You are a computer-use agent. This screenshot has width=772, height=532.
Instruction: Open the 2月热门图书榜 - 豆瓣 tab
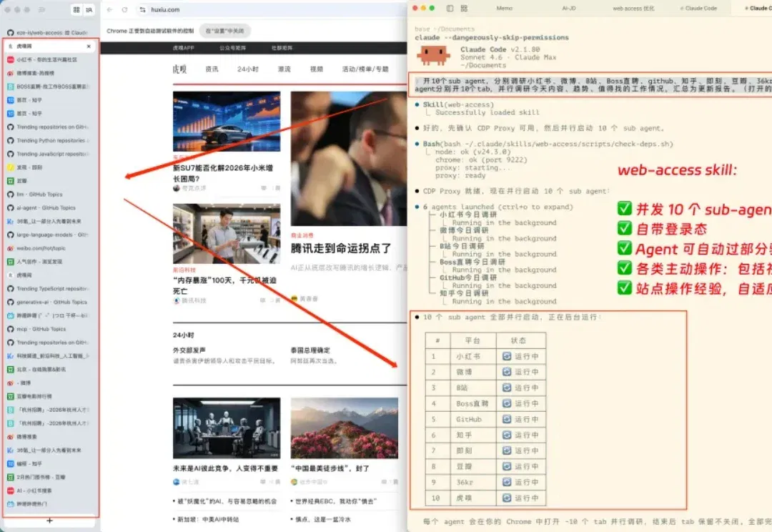click(x=48, y=477)
